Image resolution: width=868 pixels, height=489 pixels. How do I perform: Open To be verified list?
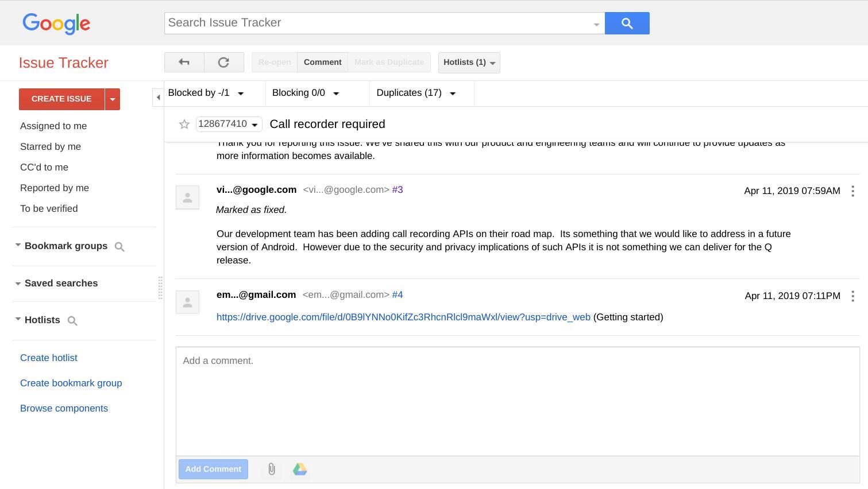click(49, 208)
